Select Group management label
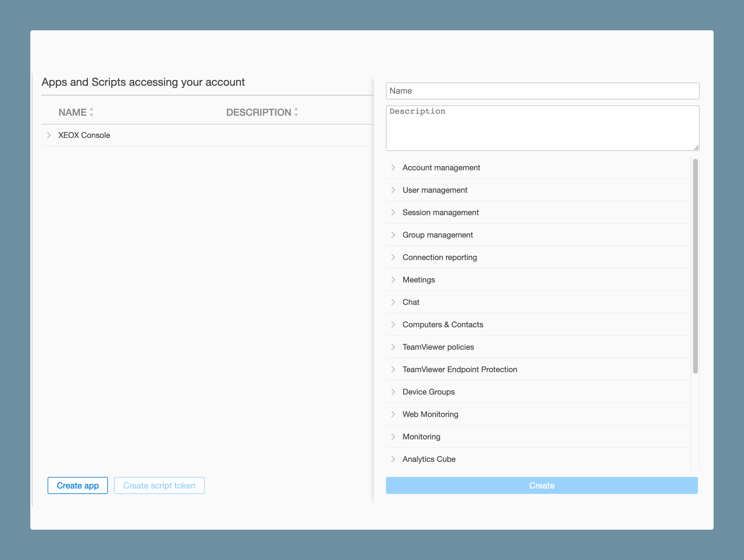Image resolution: width=744 pixels, height=560 pixels. point(437,235)
